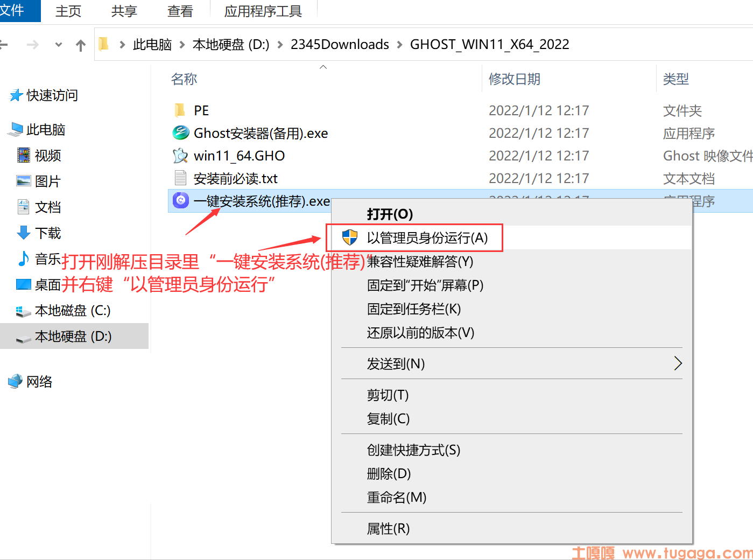Click the PE folder icon
Image resolution: width=753 pixels, height=560 pixels.
pos(180,110)
